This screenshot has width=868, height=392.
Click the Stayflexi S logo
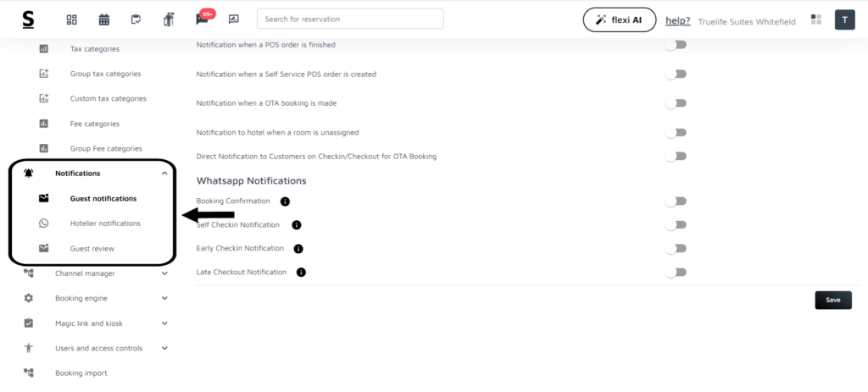tap(29, 19)
